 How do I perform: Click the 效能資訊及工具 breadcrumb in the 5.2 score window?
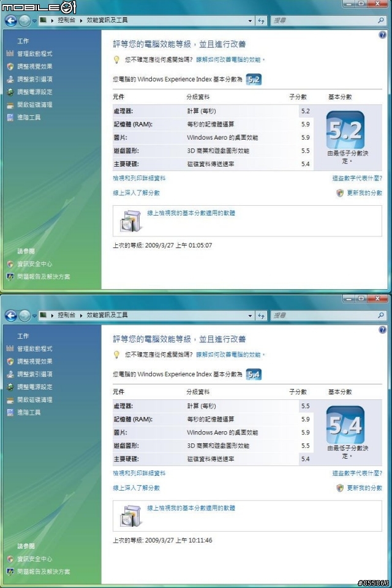[x=107, y=20]
